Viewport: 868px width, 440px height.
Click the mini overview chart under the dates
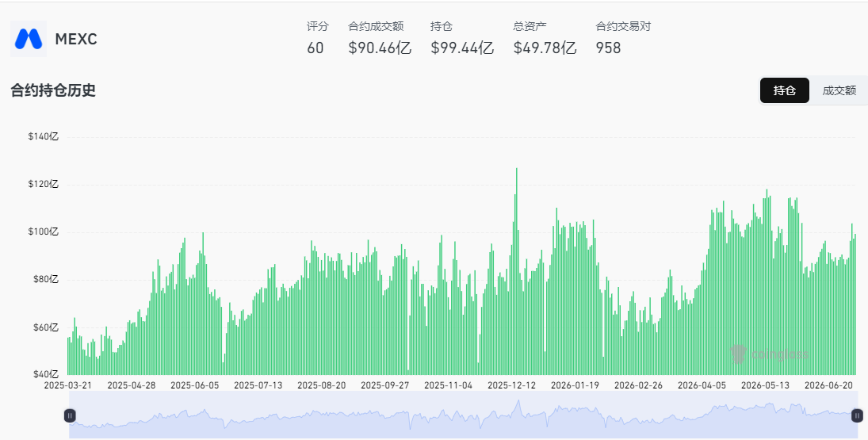[x=464, y=415]
